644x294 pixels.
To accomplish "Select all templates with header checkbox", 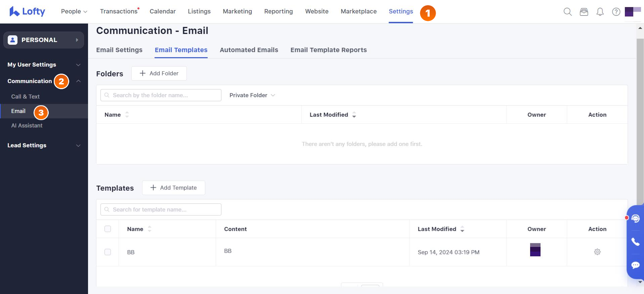I will 108,229.
